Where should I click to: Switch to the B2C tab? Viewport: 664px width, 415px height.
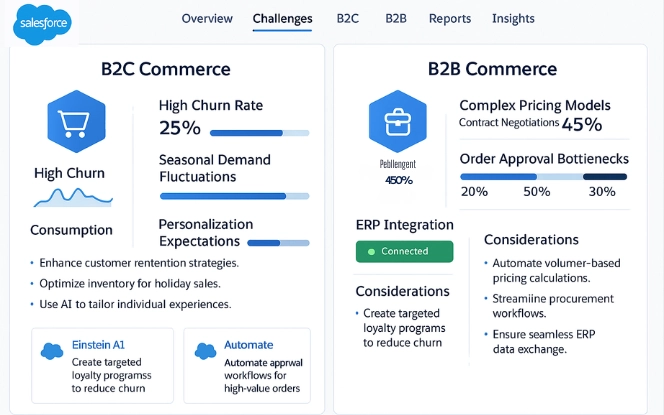pyautogui.click(x=348, y=18)
